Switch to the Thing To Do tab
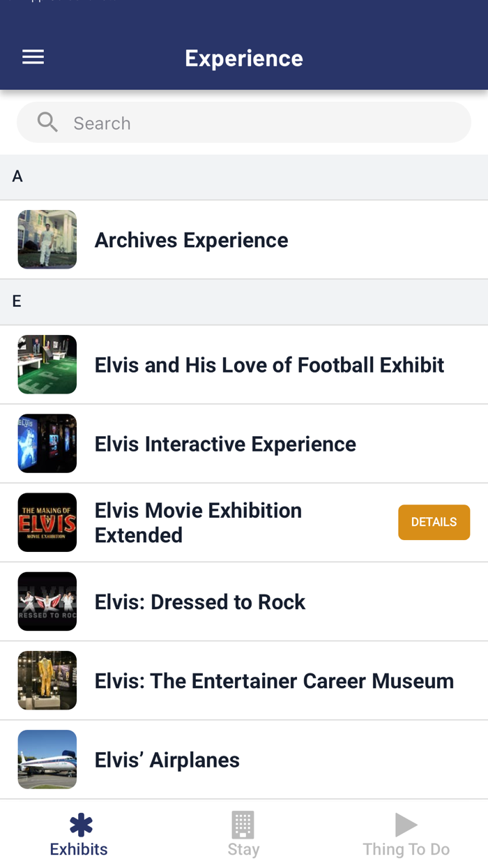The width and height of the screenshot is (488, 868). click(406, 834)
